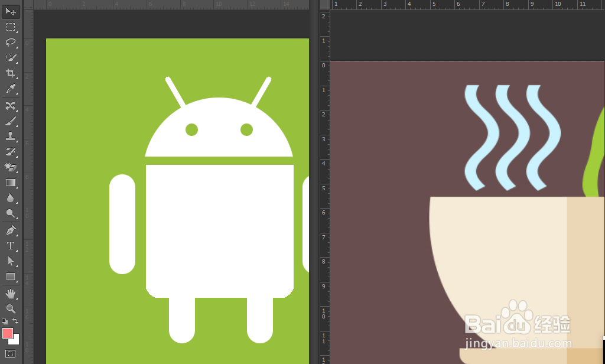Toggle Quick Mask mode
The width and height of the screenshot is (605, 364).
point(11,353)
